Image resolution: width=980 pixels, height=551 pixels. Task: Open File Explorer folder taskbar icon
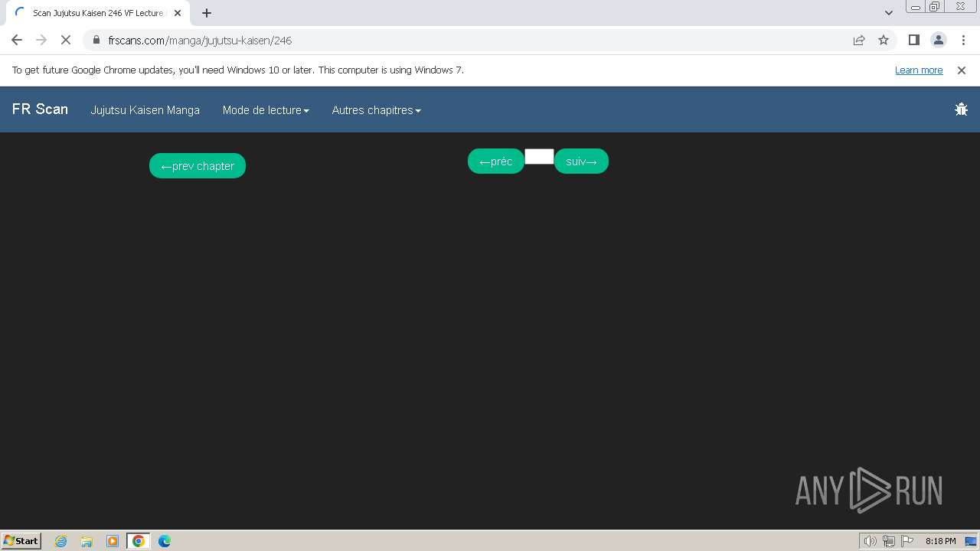[x=87, y=541]
